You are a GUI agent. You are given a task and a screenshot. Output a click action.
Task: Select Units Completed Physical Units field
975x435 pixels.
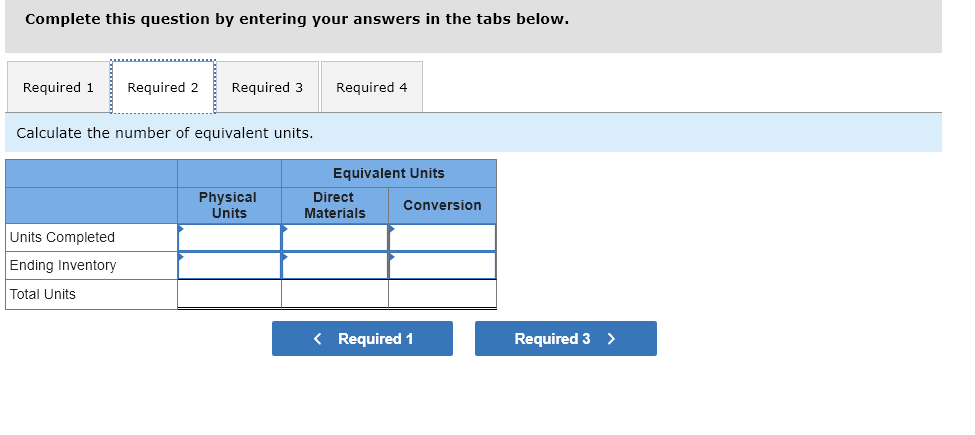pos(229,237)
